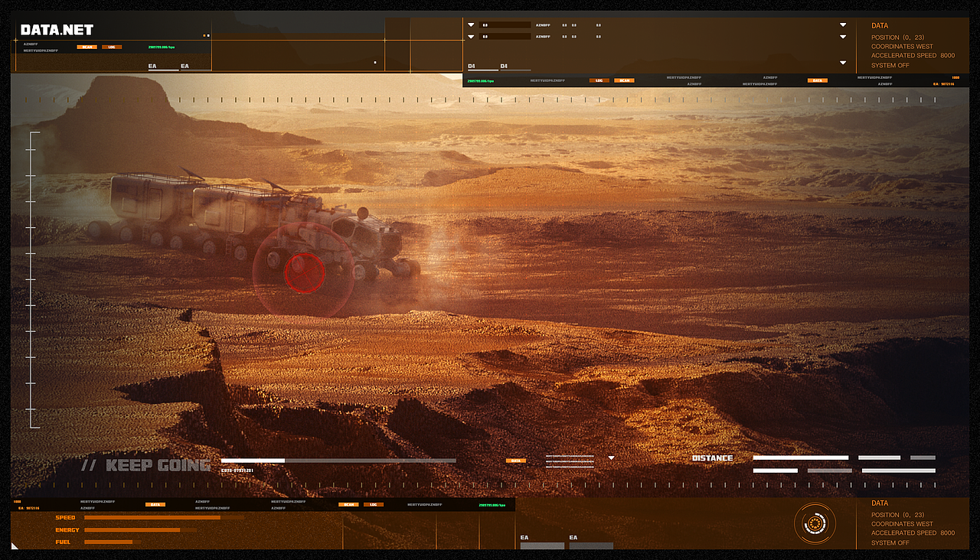Click the LOG button in the bottom strip
980x560 pixels.
tap(374, 505)
